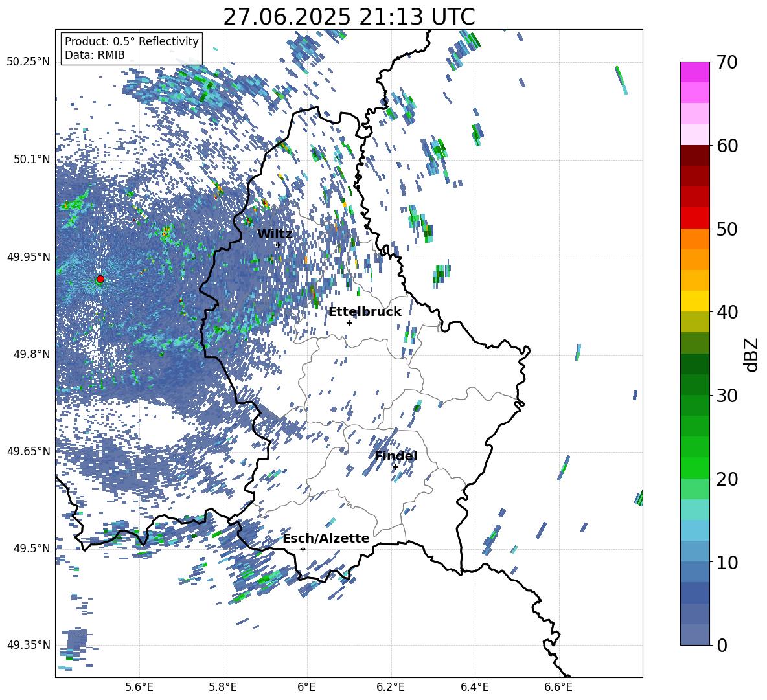Click the colorbar 60 tick label
This screenshot has width=767, height=700.
[x=727, y=146]
